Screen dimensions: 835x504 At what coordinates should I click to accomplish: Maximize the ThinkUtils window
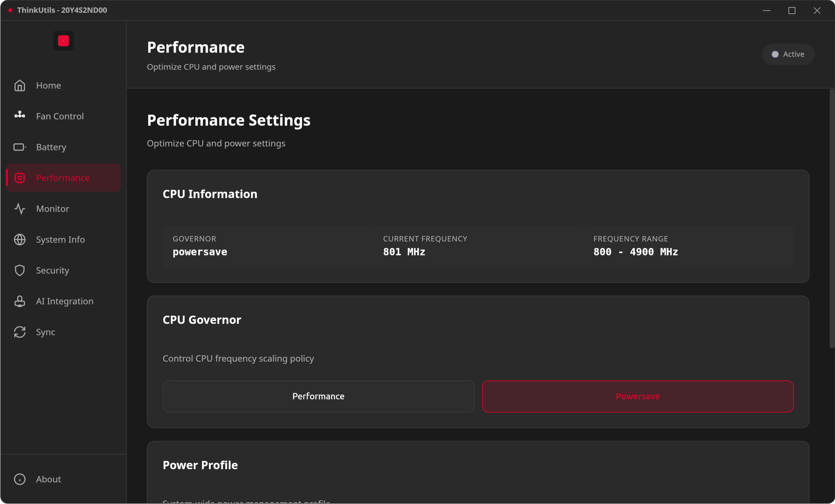point(792,10)
